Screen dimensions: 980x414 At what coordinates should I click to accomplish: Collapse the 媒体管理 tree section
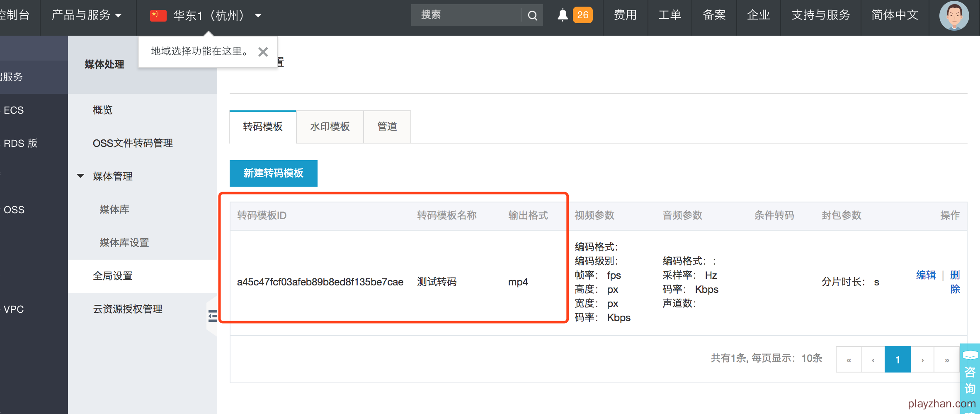click(81, 176)
